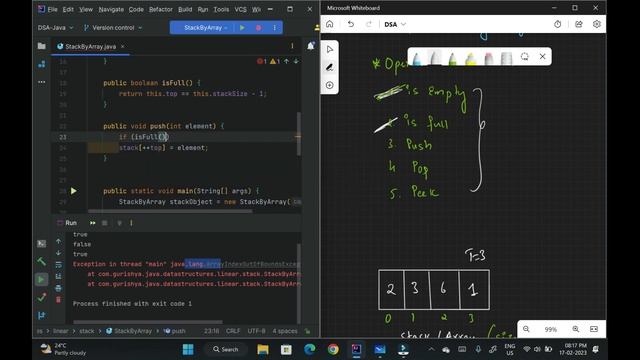
Task: Select the blue pen in ink toolbar
Action: pyautogui.click(x=417, y=58)
